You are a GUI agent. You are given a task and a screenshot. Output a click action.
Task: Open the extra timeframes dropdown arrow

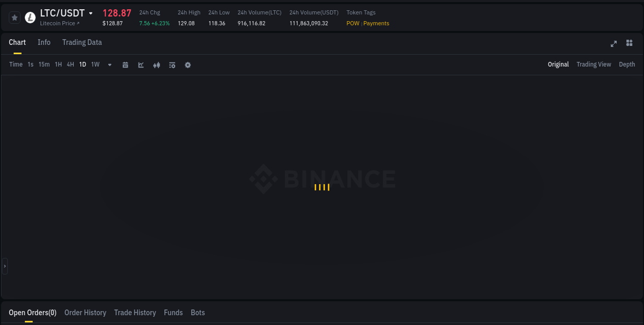point(109,64)
